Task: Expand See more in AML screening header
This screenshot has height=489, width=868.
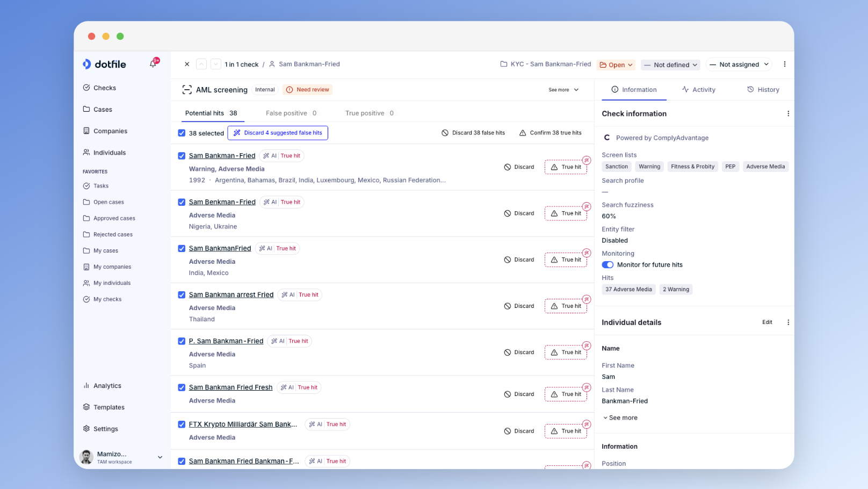Action: [x=563, y=90]
